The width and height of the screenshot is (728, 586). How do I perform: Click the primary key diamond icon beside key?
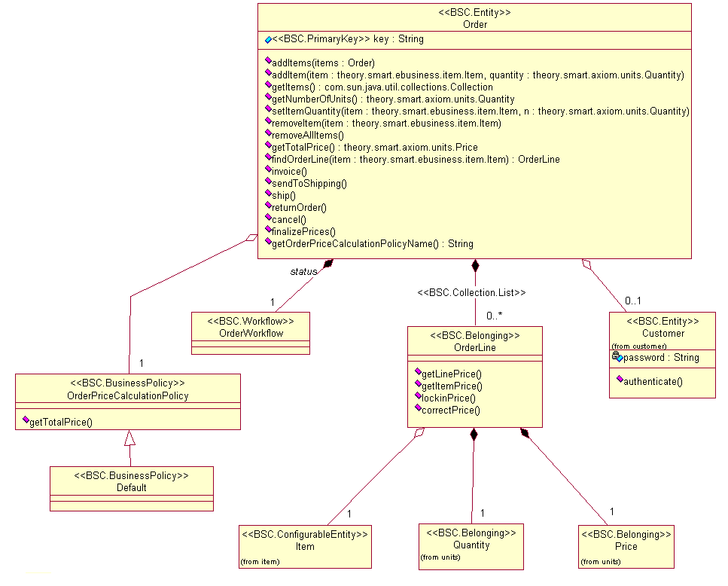pyautogui.click(x=268, y=40)
